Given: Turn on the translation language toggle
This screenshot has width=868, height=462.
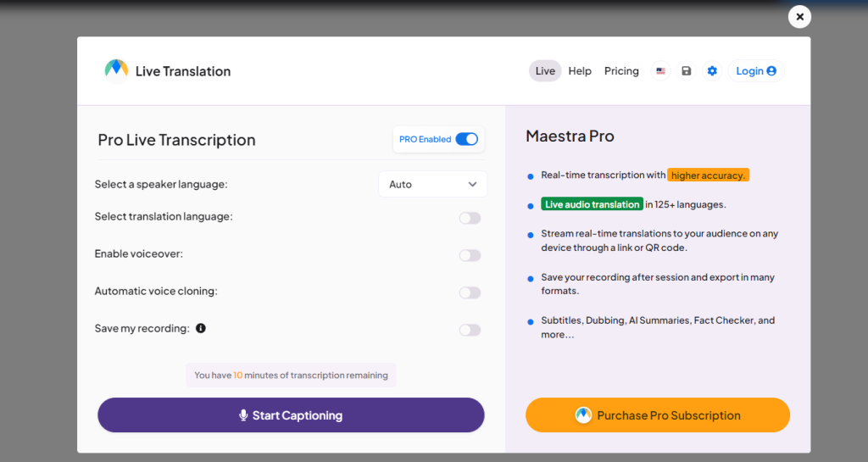Looking at the screenshot, I should (x=470, y=218).
